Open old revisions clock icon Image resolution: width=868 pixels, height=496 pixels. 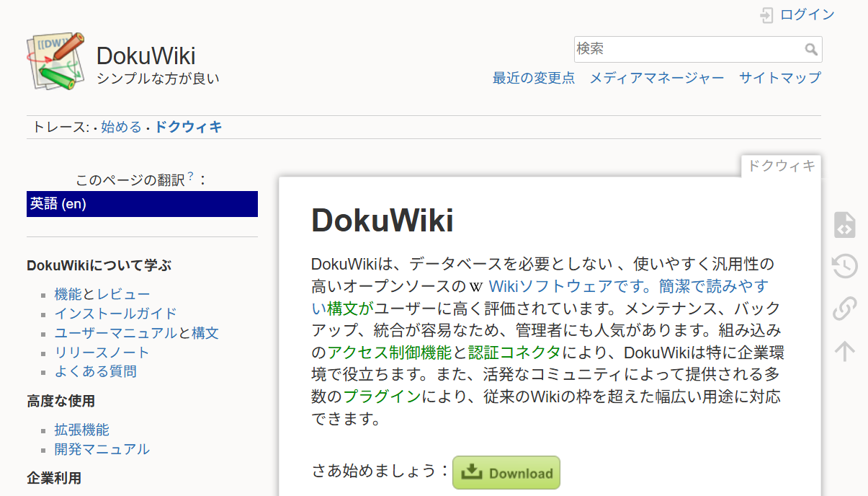click(844, 266)
